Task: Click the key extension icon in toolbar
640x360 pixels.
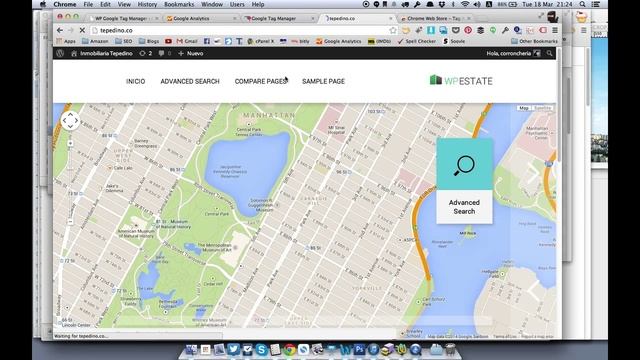Action: 505,30
